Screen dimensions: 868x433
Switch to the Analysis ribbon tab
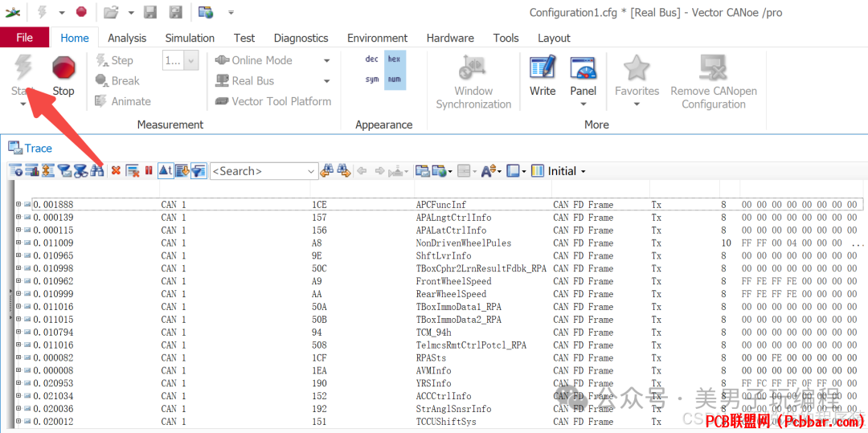point(127,38)
